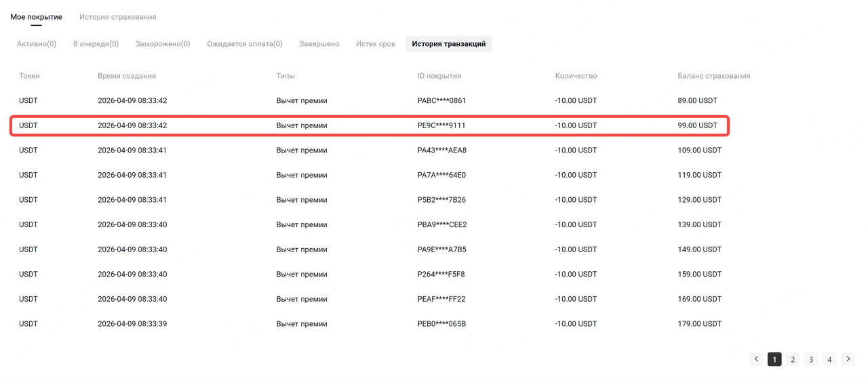Select the В очереди(0) filter
Viewport: 868px width, 381px height.
click(96, 44)
